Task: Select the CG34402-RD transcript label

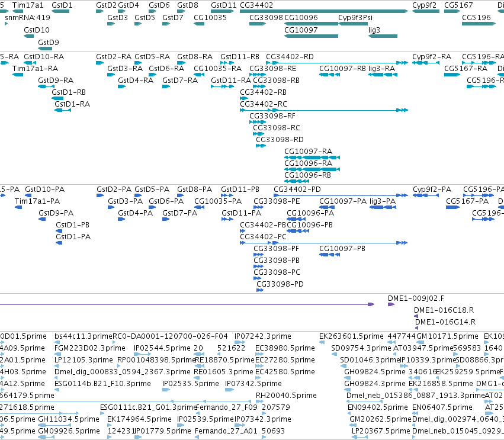Action: coord(290,57)
